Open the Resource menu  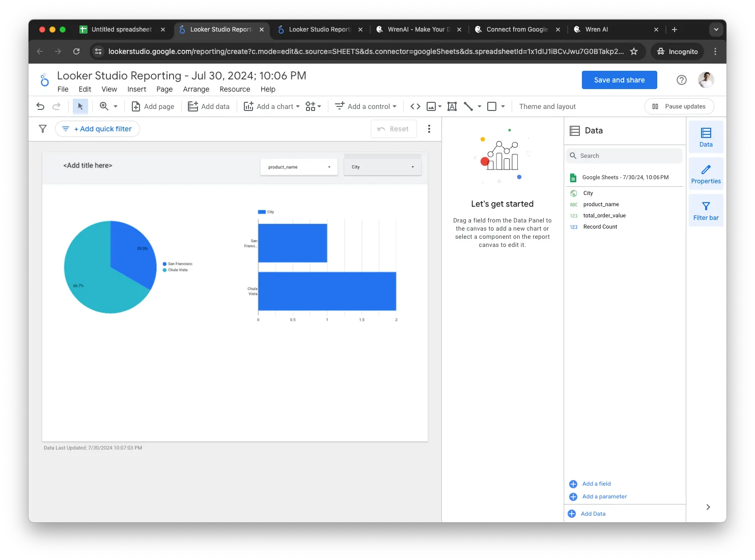[235, 89]
